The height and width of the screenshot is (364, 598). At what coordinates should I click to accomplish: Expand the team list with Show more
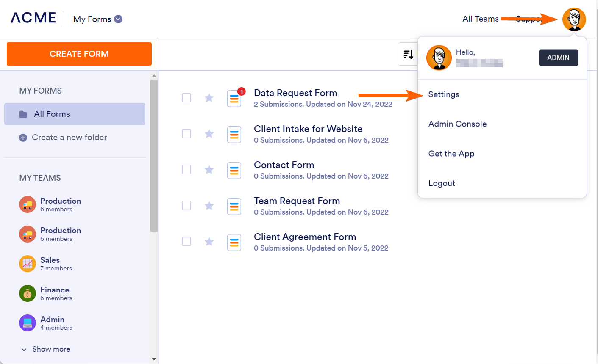(46, 349)
